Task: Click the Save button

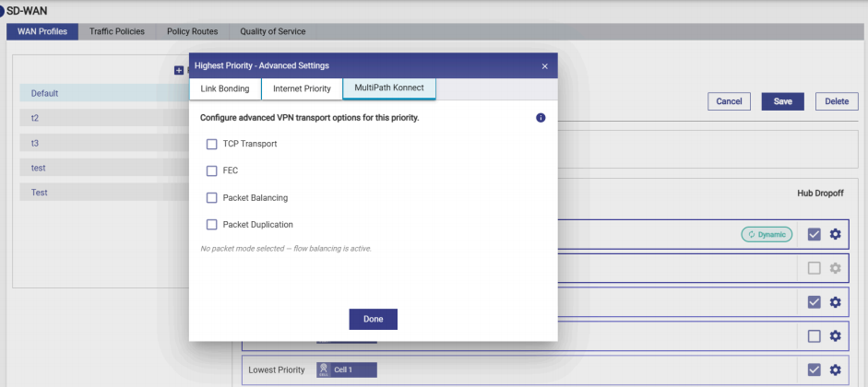Action: click(783, 101)
